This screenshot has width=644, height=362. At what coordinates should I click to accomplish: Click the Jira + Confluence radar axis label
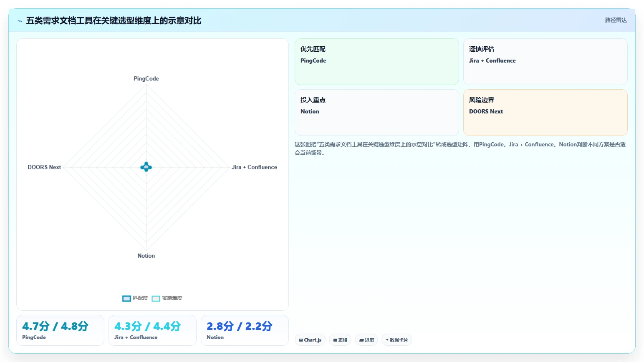point(254,167)
